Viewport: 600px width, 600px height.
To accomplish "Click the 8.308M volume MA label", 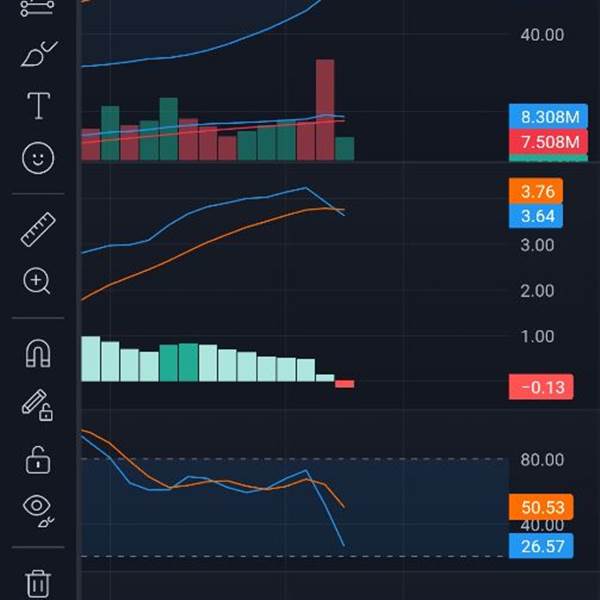I will [548, 116].
